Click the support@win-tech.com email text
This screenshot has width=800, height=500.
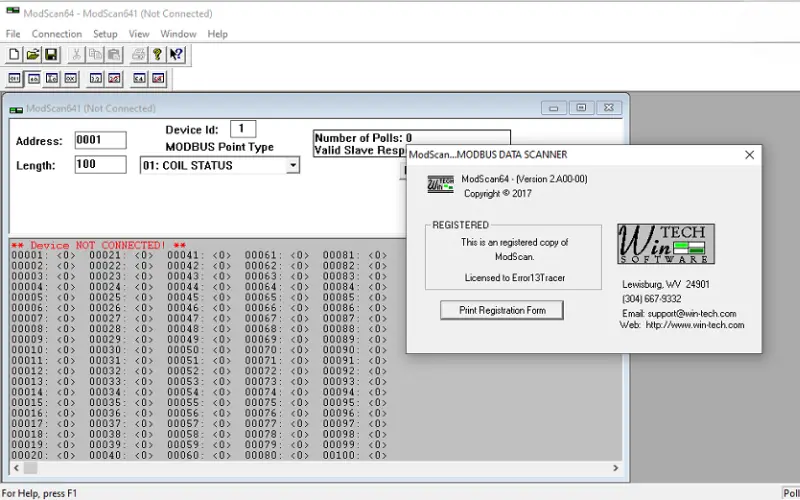click(x=692, y=313)
